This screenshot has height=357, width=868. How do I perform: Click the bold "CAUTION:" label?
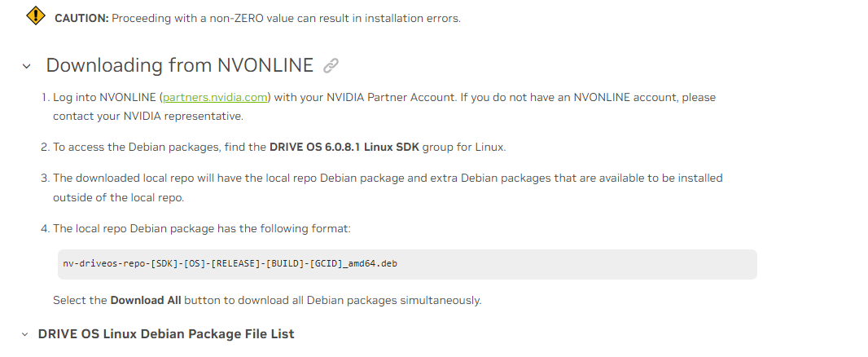81,18
